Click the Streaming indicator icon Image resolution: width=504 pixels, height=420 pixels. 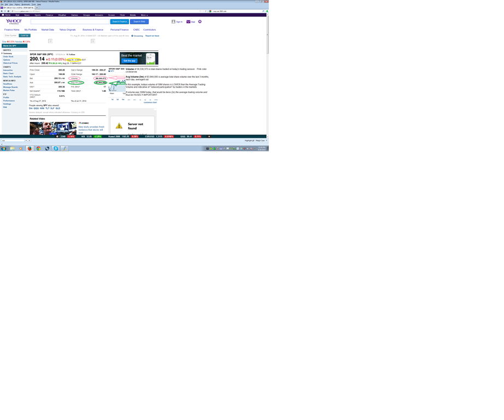132,36
